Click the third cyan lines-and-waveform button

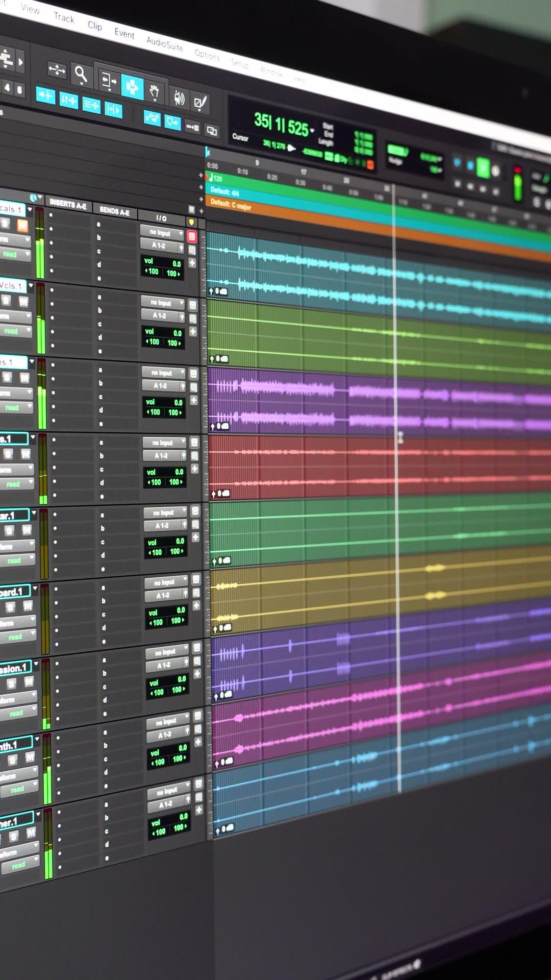91,105
